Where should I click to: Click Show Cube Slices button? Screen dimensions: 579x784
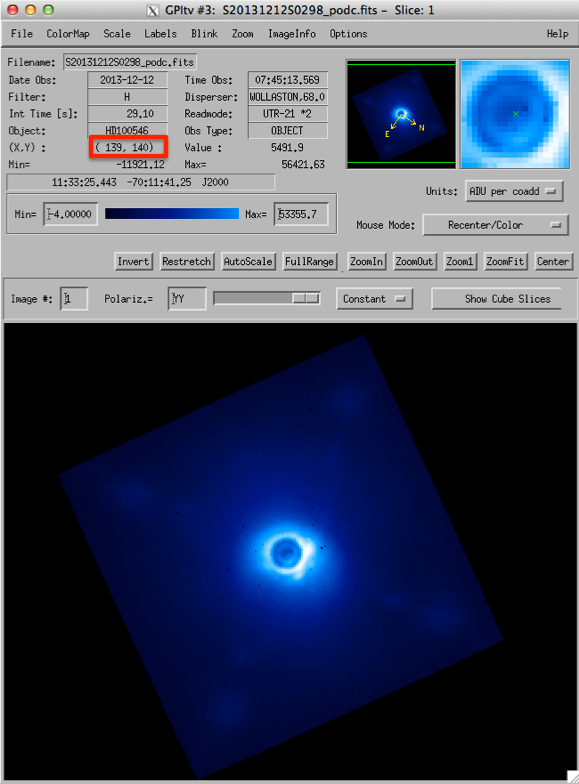pos(507,299)
